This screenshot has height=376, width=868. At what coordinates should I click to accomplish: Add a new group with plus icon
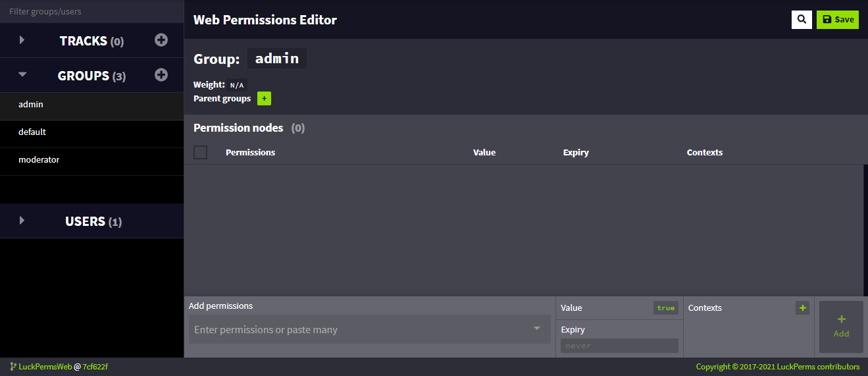(161, 75)
